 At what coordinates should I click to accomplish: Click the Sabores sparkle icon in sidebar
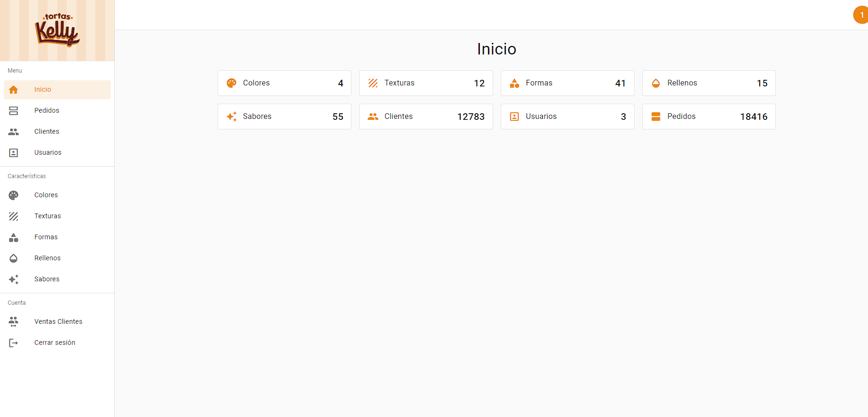pyautogui.click(x=13, y=279)
